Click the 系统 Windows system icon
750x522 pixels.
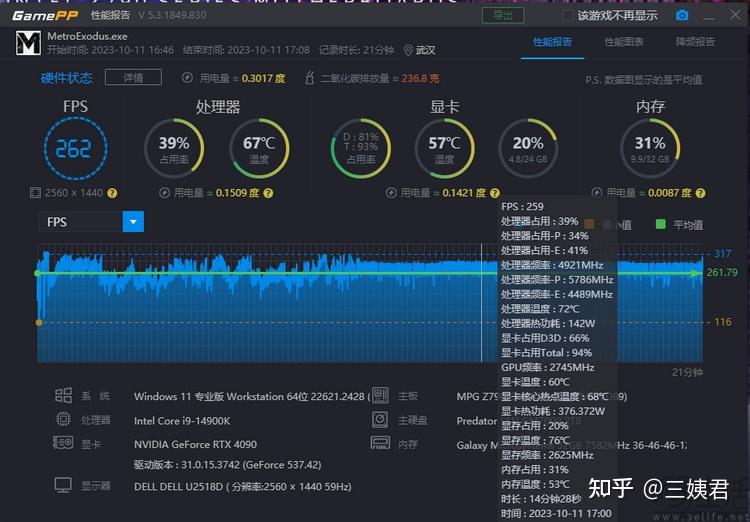(63, 396)
